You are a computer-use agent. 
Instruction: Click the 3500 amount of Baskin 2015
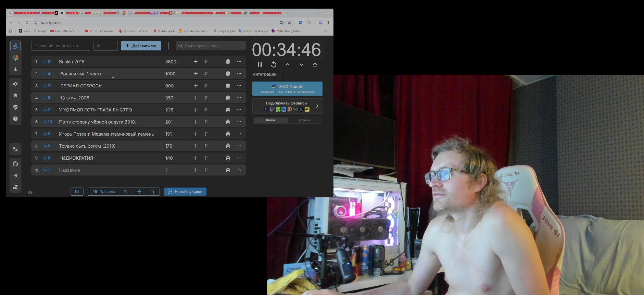tap(171, 62)
